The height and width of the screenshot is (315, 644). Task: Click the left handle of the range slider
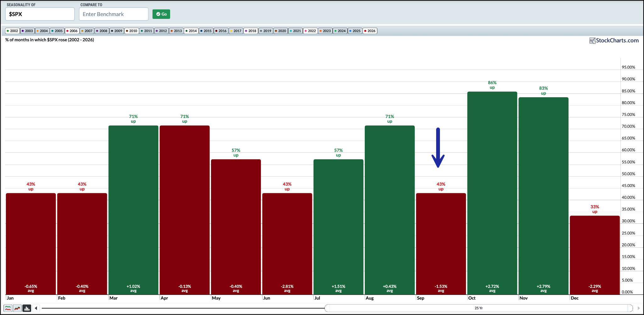[327, 308]
